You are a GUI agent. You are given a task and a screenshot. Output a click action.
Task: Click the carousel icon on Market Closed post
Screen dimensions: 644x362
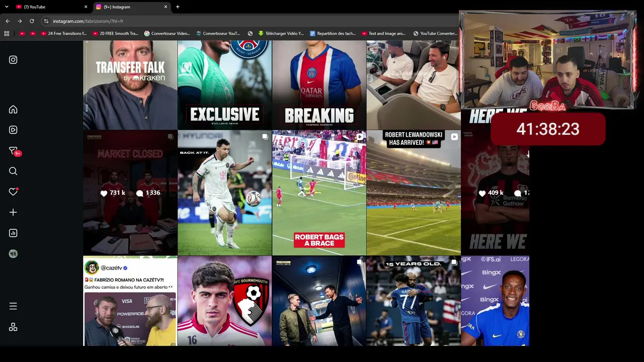171,137
